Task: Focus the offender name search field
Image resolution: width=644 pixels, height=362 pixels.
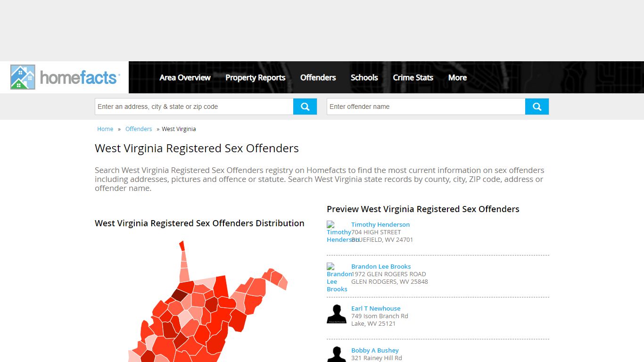Action: [x=426, y=107]
